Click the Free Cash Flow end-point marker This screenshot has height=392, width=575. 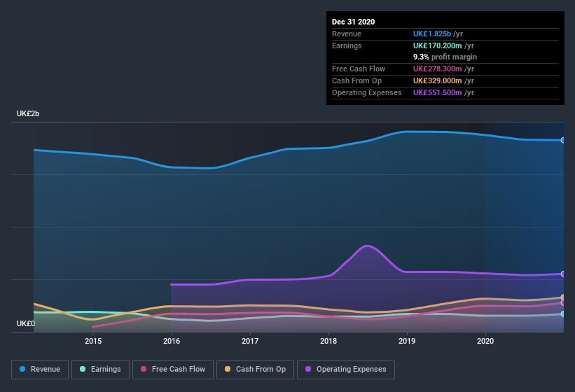click(x=563, y=303)
